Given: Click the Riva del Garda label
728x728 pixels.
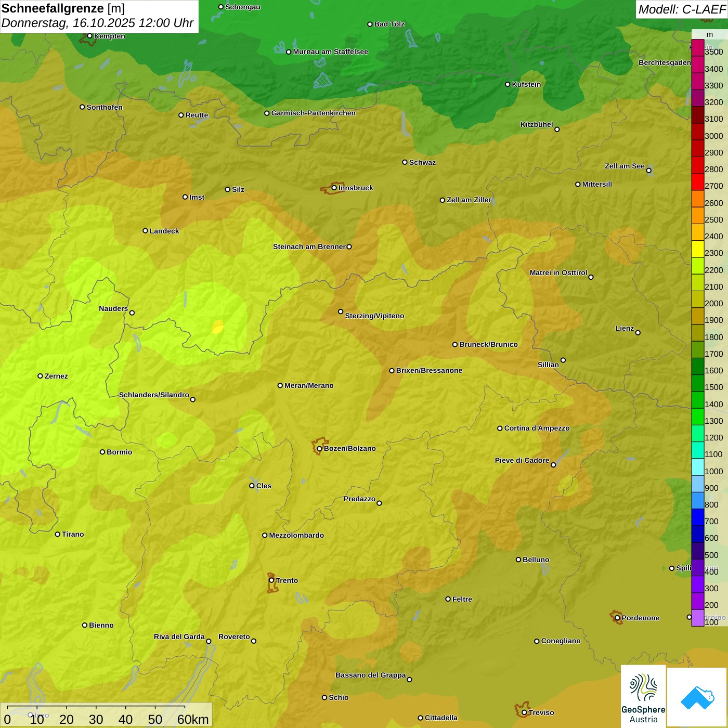Looking at the screenshot, I should pos(179,636).
